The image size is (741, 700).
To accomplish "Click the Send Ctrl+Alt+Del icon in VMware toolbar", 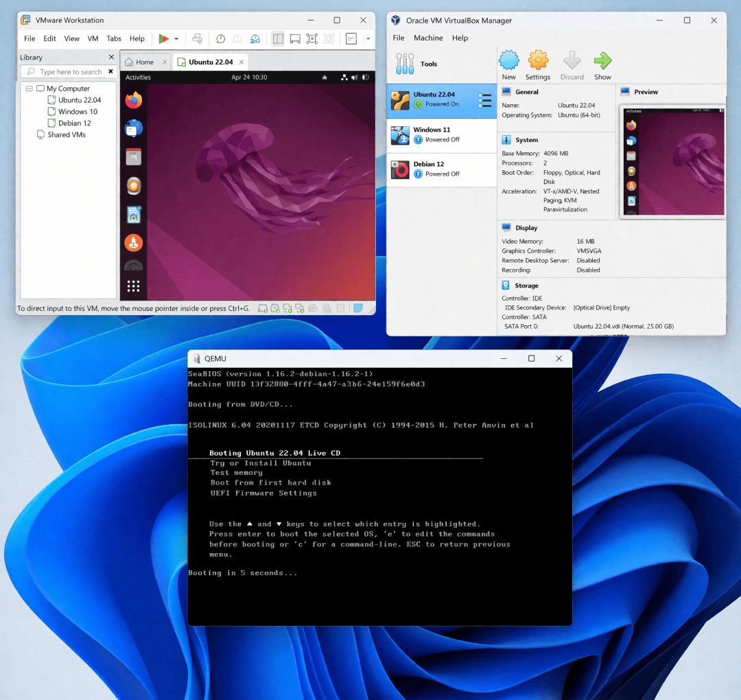I will click(x=198, y=38).
